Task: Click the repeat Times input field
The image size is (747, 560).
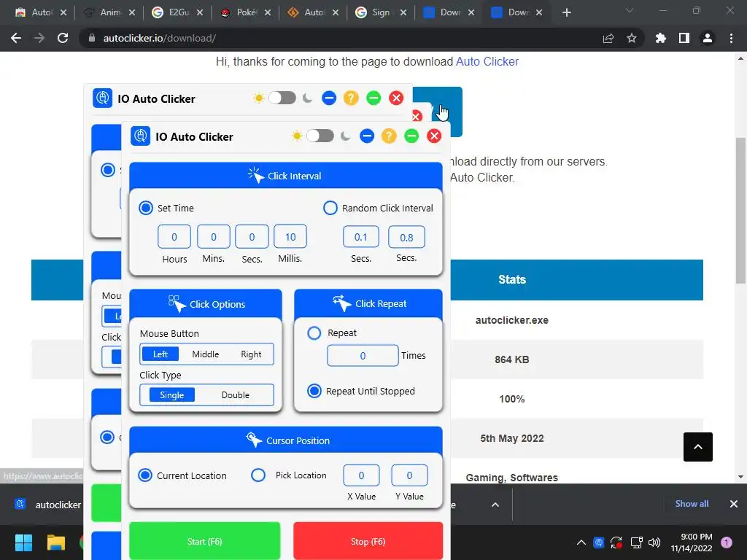Action: point(363,356)
